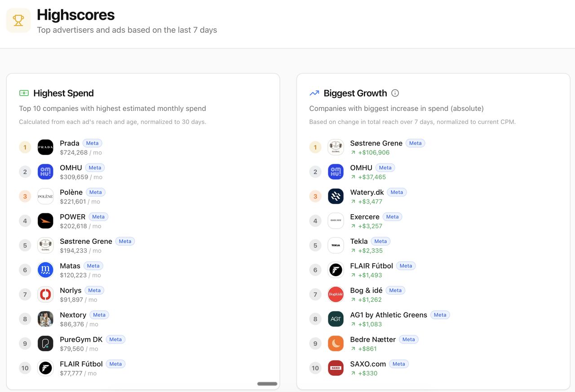Open Tekla company name link

(x=358, y=241)
